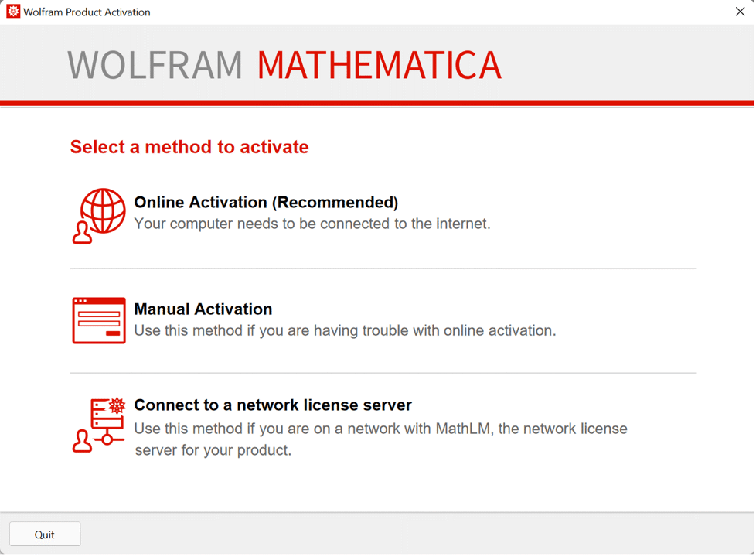Select the globe icon for Online Activation
The width and height of the screenshot is (756, 557).
[x=101, y=209]
